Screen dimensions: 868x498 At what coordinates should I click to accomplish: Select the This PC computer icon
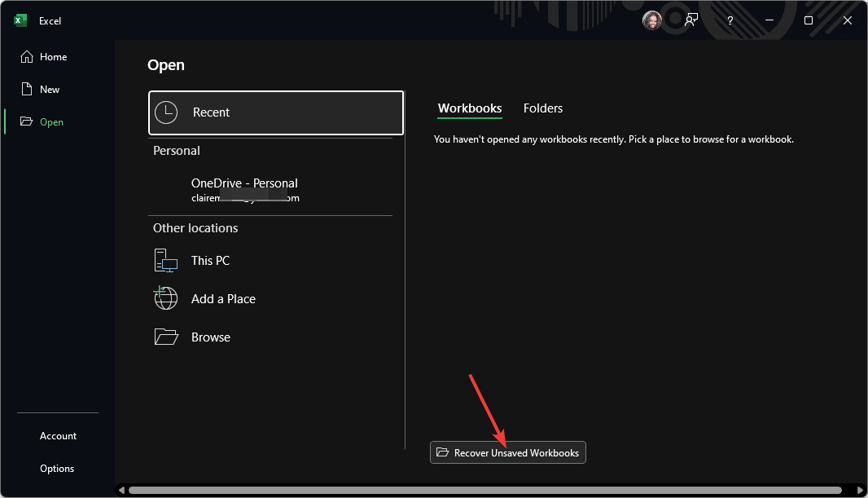(x=166, y=261)
